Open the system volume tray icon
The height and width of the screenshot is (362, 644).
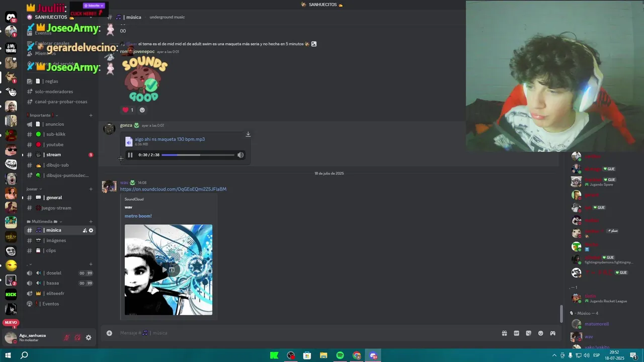[x=586, y=355]
